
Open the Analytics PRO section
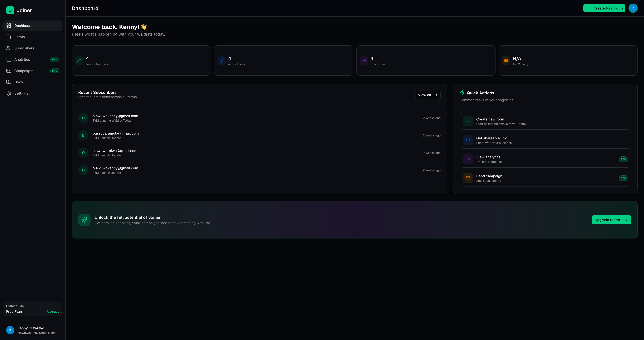pos(22,59)
